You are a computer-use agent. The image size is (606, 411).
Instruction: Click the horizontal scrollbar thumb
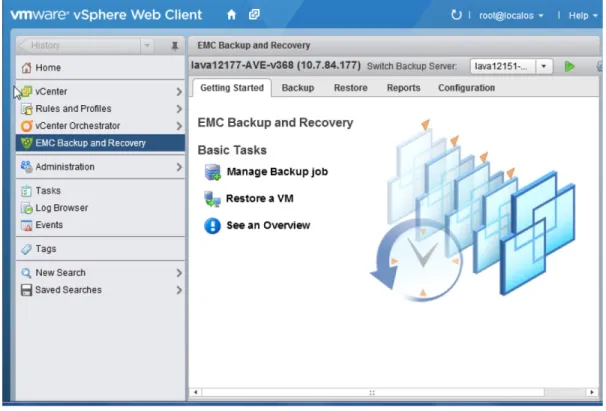point(373,392)
